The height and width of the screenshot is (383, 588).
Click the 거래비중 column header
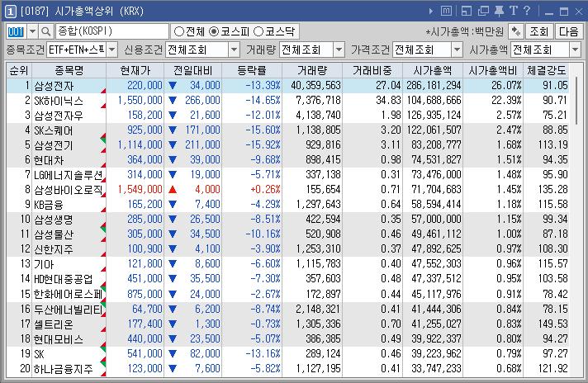point(372,70)
